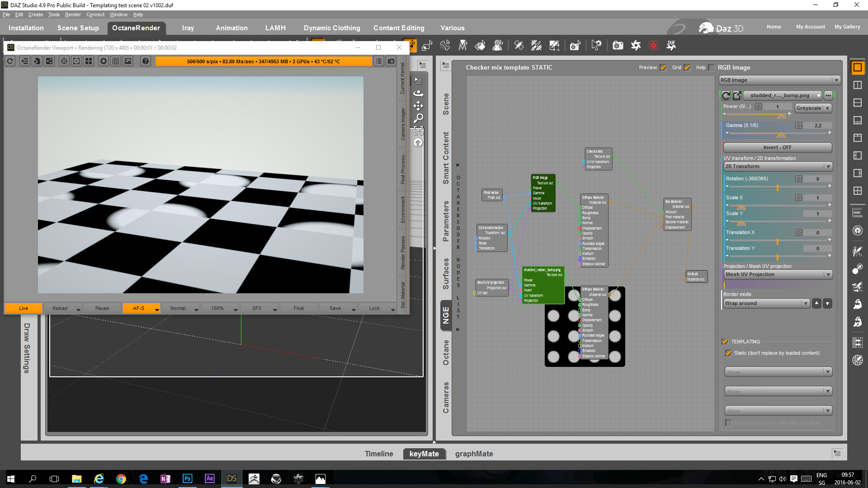Click the zoom magnifier view control icon
The width and height of the screenshot is (868, 488).
pos(418,118)
